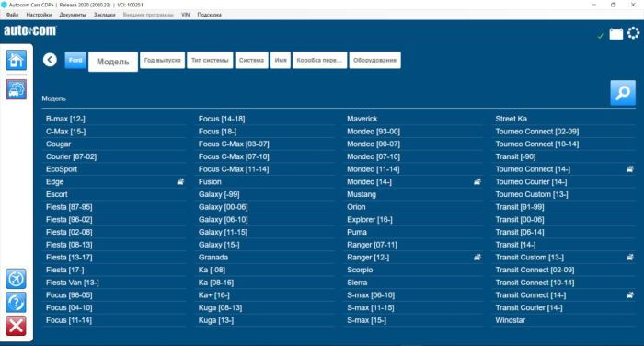This screenshot has height=346, width=644.
Task: Click the car icon beside Edge
Action: 180,181
